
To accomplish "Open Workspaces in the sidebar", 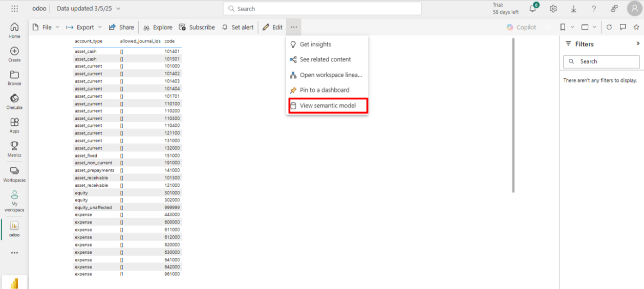I will tap(14, 174).
